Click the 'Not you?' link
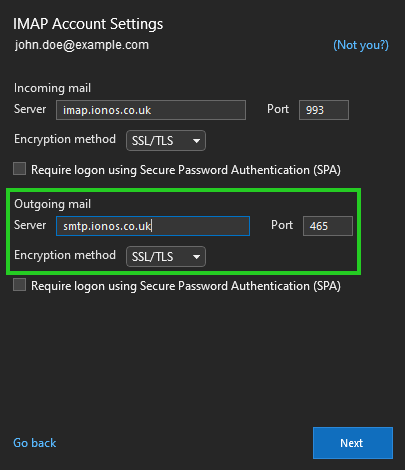The image size is (405, 470). click(361, 45)
